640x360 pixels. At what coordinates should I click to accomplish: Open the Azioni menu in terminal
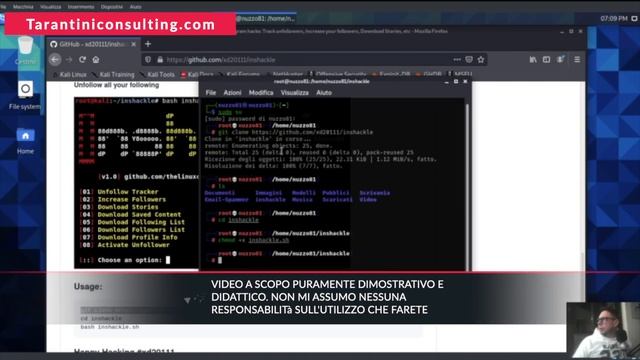232,93
